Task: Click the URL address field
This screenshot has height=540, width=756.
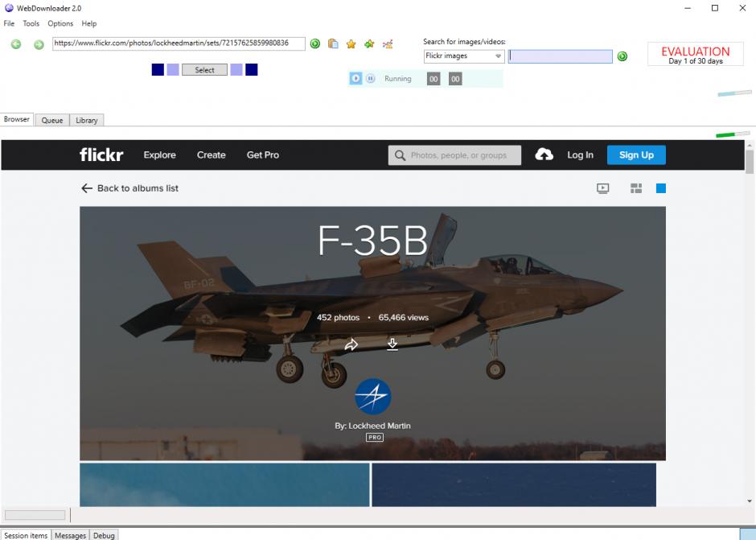Action: click(179, 43)
